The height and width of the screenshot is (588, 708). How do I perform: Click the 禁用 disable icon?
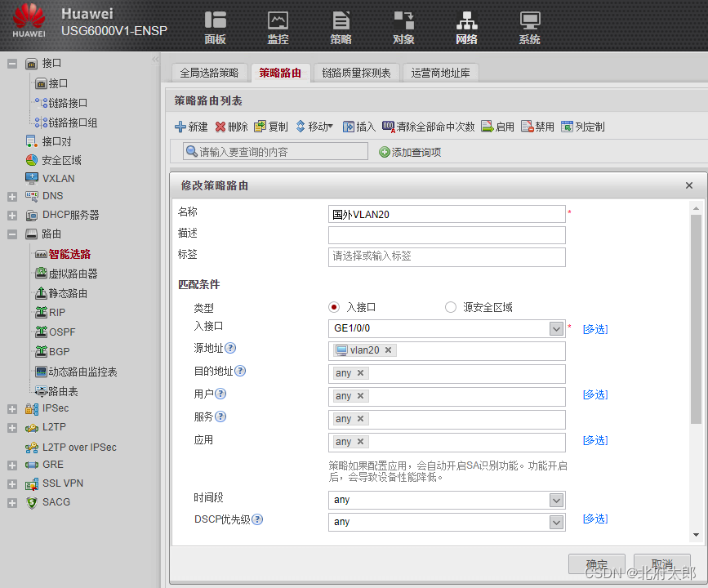pos(527,127)
